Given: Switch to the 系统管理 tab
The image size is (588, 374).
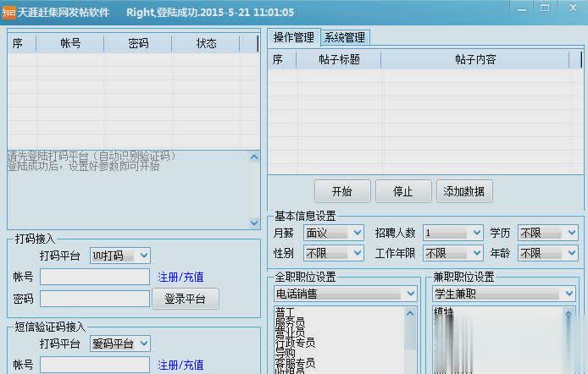Looking at the screenshot, I should (345, 37).
